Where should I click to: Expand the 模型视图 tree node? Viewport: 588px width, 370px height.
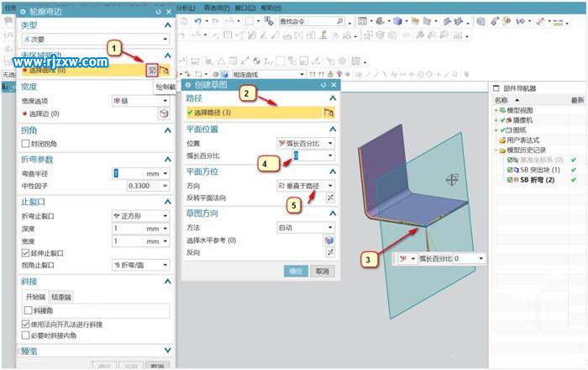pyautogui.click(x=496, y=110)
